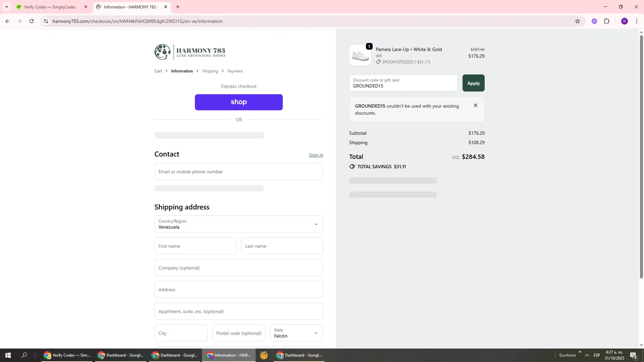The image size is (644, 362).
Task: Focus the Company (optional) field
Action: click(x=239, y=268)
